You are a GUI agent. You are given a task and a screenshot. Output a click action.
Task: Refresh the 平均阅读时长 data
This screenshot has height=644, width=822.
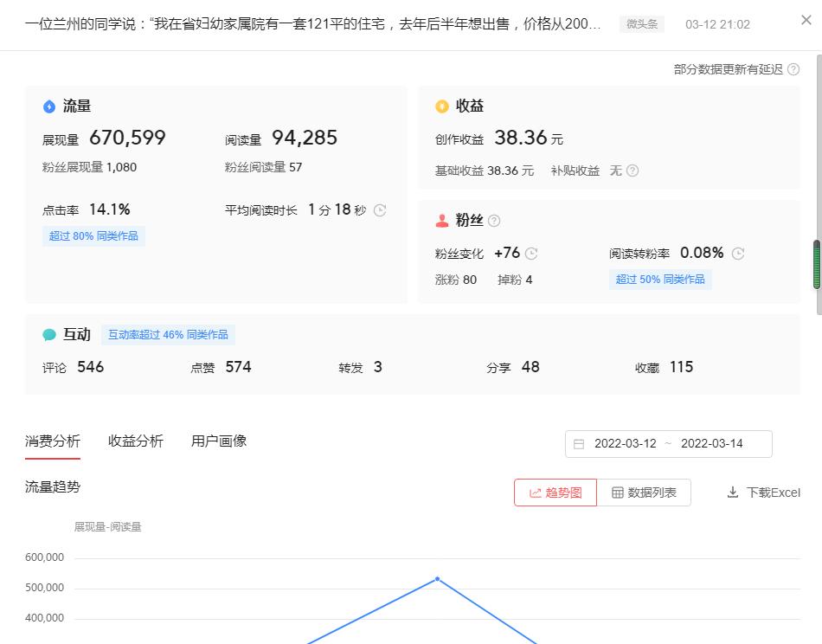(380, 209)
